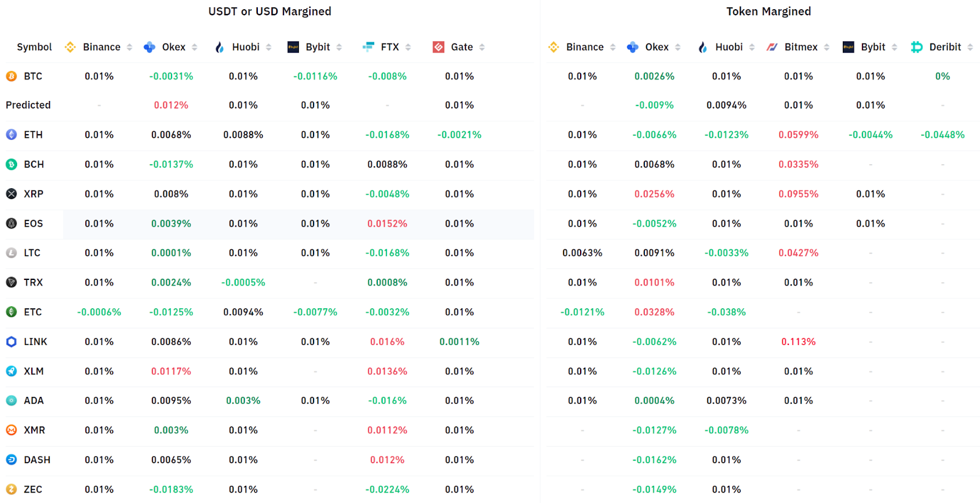The image size is (980, 503).
Task: Click the Gate exchange logo
Action: [439, 47]
